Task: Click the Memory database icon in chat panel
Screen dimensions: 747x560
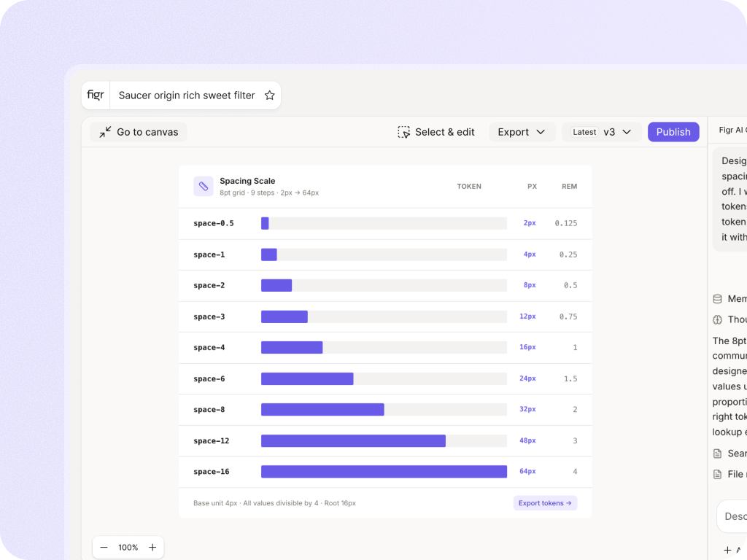Action: tap(718, 299)
